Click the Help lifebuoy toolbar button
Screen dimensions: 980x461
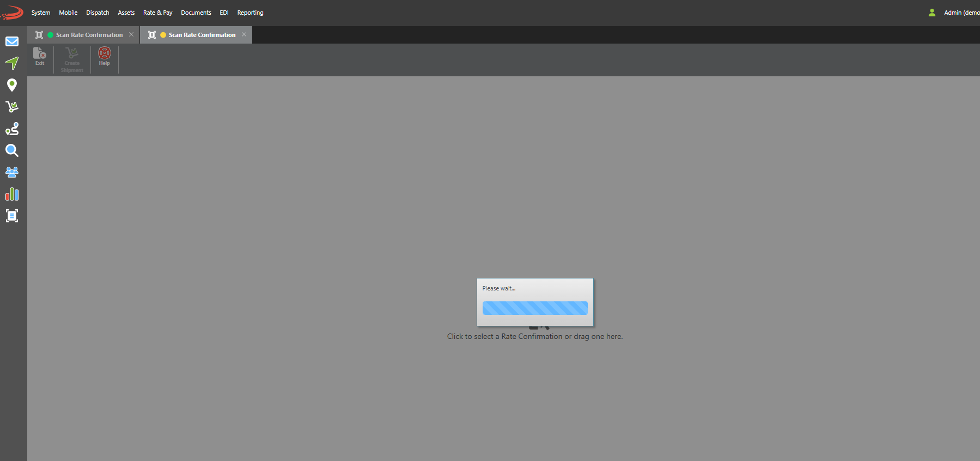coord(104,56)
